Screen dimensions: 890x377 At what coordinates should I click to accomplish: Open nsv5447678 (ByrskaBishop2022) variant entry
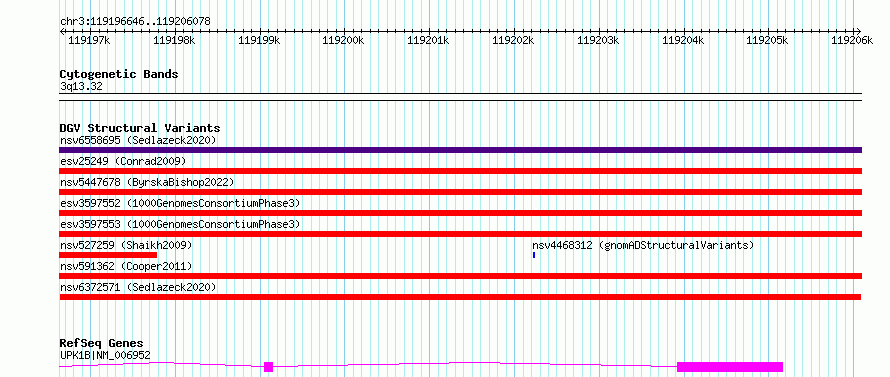click(x=147, y=182)
